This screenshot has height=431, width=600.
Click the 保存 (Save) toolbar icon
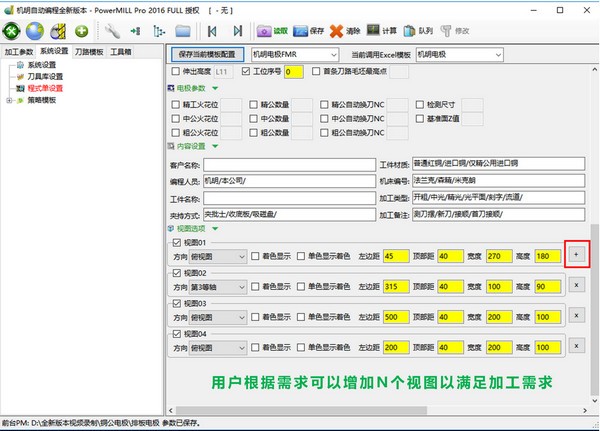pos(308,31)
